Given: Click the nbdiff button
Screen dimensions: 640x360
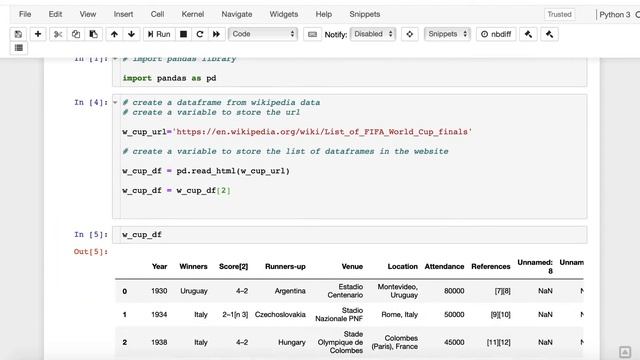Looking at the screenshot, I should click(x=496, y=34).
